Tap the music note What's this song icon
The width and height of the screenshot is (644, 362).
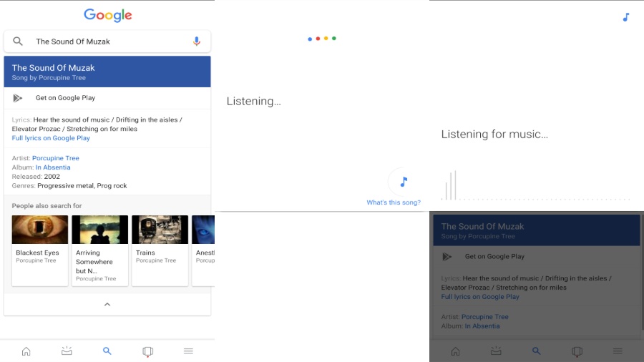tap(404, 182)
